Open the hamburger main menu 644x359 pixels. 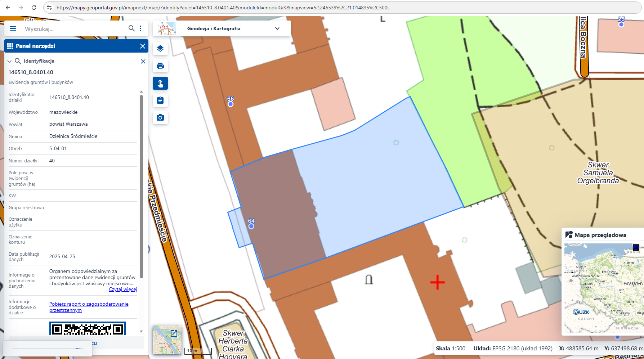tap(13, 29)
